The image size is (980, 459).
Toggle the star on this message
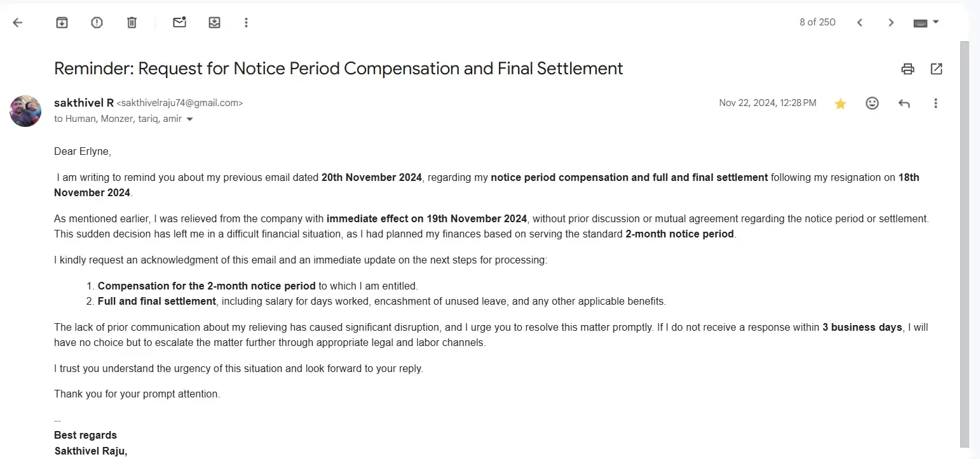(840, 103)
